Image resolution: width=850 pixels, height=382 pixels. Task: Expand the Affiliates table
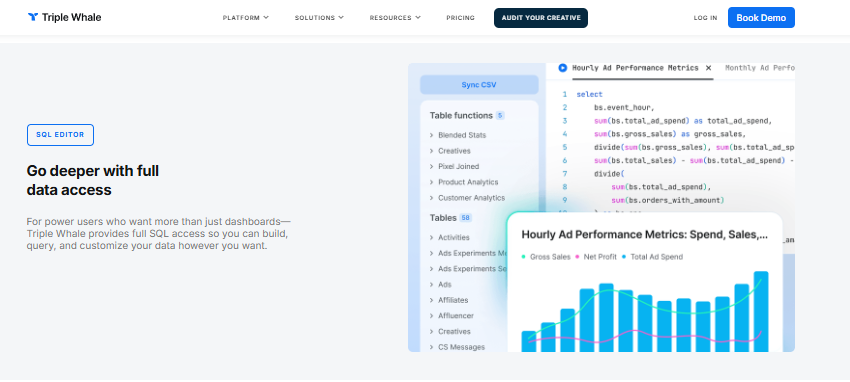click(x=449, y=300)
